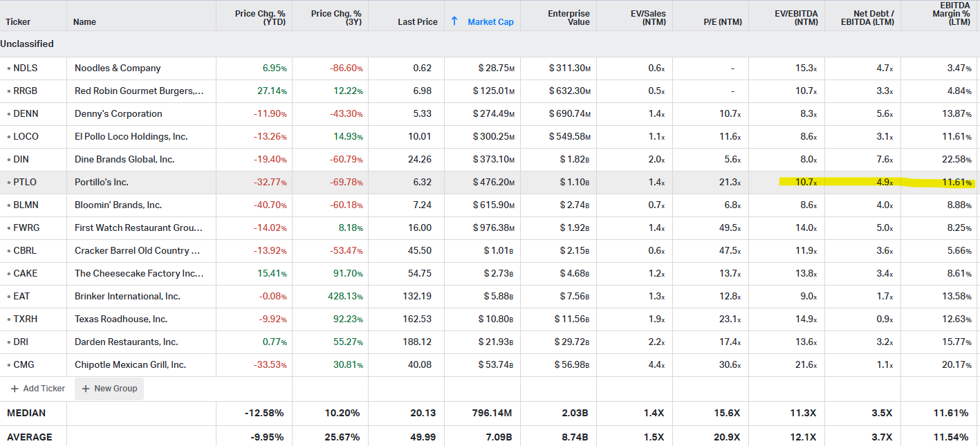Click the plus icon next to Add Ticker
980x446 pixels.
click(x=15, y=389)
